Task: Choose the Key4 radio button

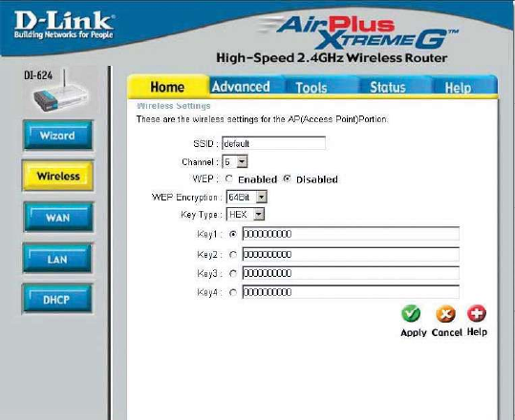Action: tap(233, 292)
